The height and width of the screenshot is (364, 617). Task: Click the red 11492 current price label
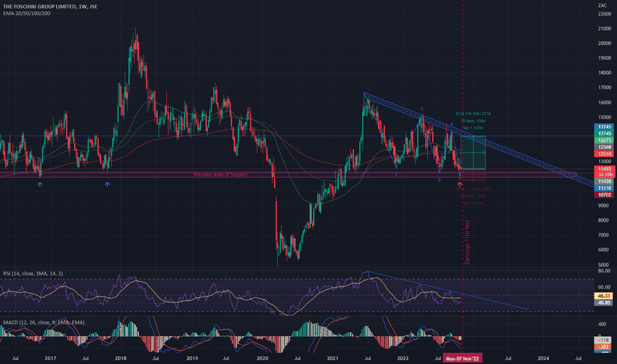(604, 169)
